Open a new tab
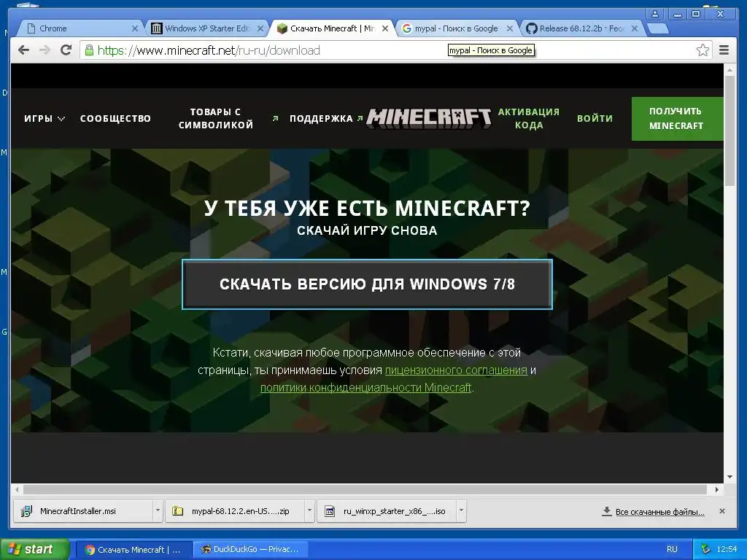The width and height of the screenshot is (747, 560). (657, 28)
